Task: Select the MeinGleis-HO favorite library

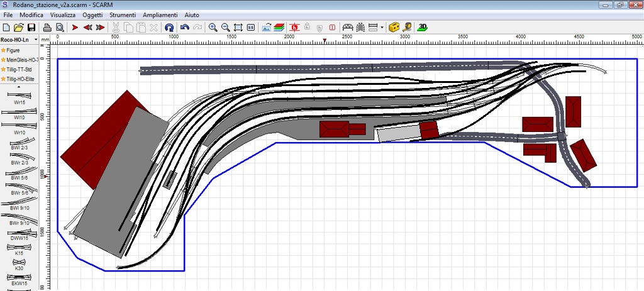Action: click(x=20, y=59)
